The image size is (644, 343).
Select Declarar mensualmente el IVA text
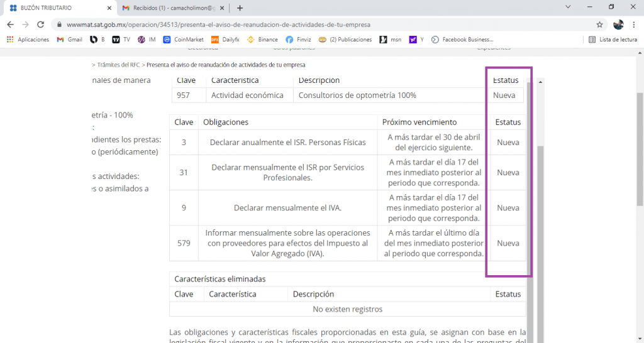tap(287, 208)
